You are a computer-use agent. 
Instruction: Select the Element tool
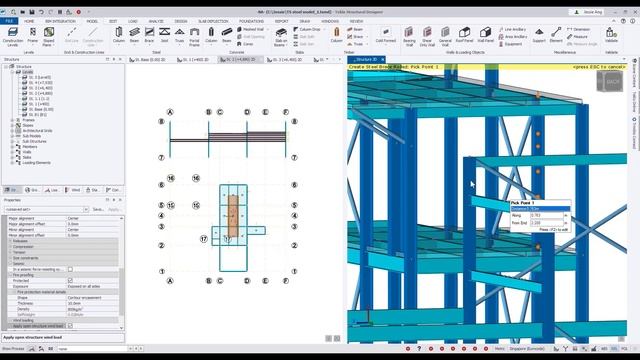tap(556, 35)
